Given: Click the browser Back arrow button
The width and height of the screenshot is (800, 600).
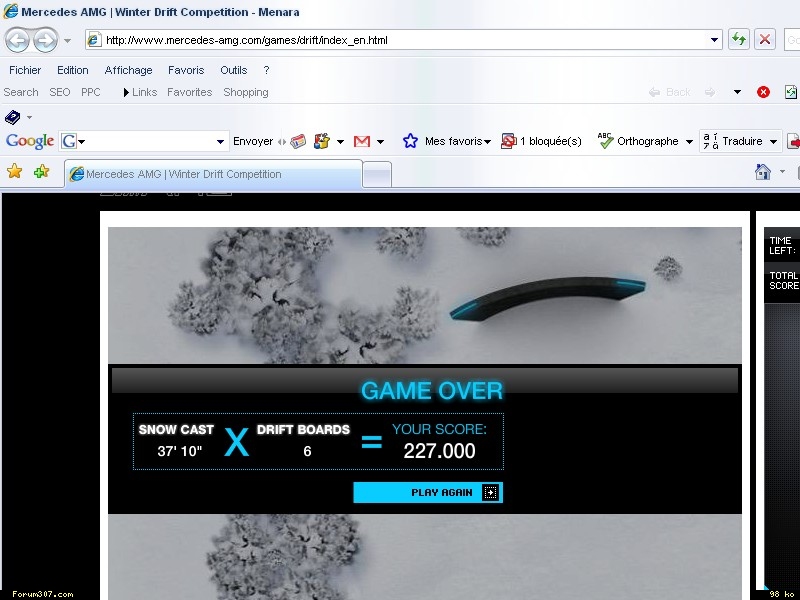Looking at the screenshot, I should (18, 40).
